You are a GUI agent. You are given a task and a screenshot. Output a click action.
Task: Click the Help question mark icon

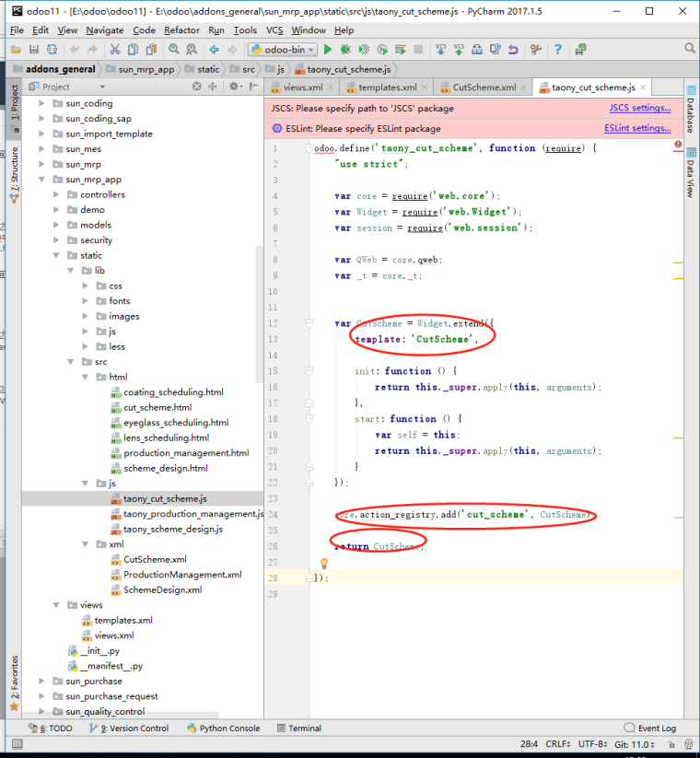(558, 49)
